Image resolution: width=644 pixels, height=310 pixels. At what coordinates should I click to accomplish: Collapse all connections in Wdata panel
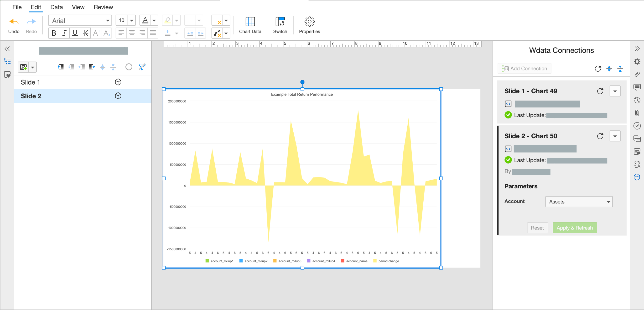(x=620, y=69)
